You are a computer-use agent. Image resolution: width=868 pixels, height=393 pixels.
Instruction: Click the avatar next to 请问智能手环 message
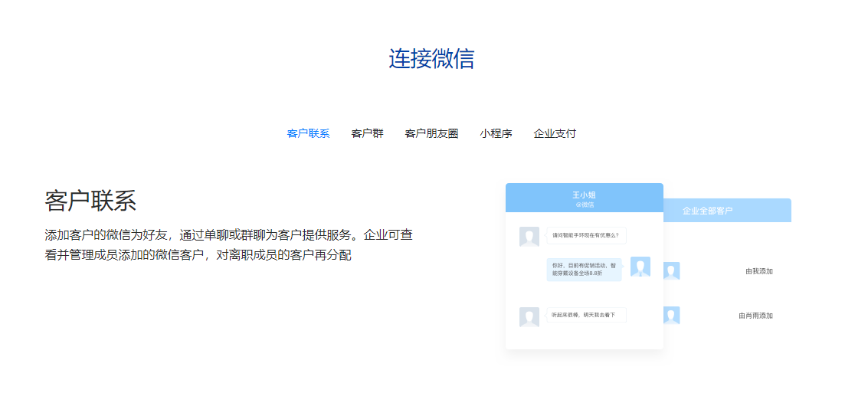tap(529, 237)
